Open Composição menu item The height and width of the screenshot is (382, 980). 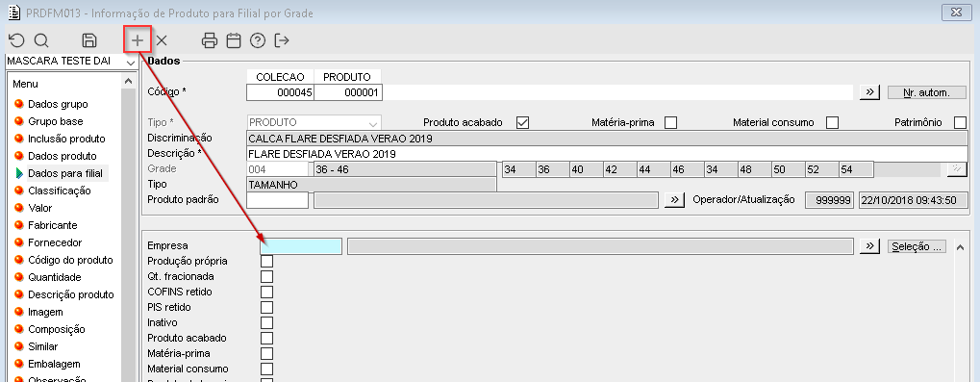click(x=56, y=329)
